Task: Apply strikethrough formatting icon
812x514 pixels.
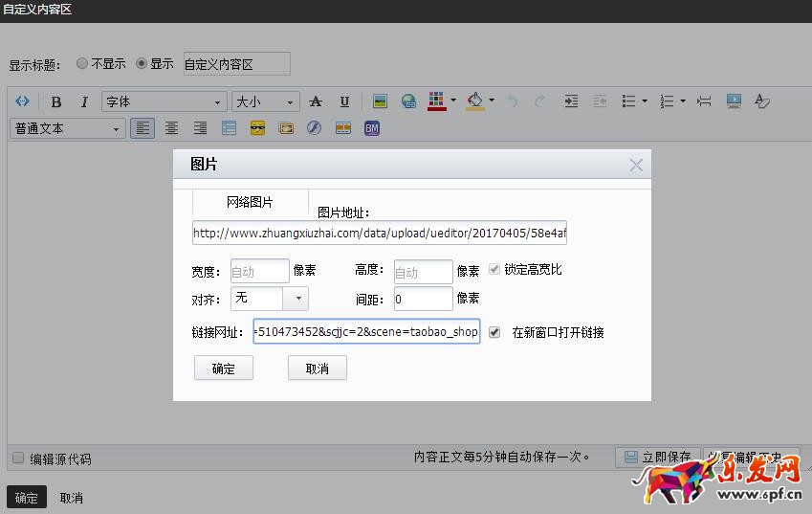Action: pyautogui.click(x=316, y=101)
